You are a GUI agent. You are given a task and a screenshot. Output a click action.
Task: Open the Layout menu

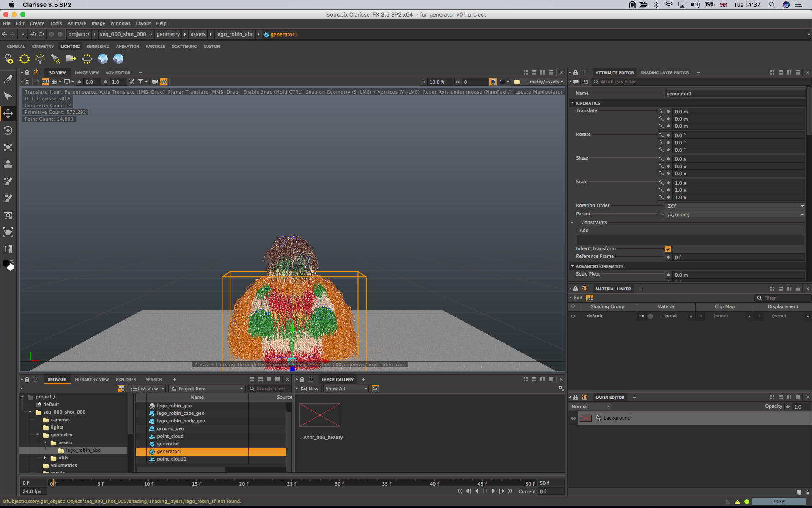[x=143, y=23]
